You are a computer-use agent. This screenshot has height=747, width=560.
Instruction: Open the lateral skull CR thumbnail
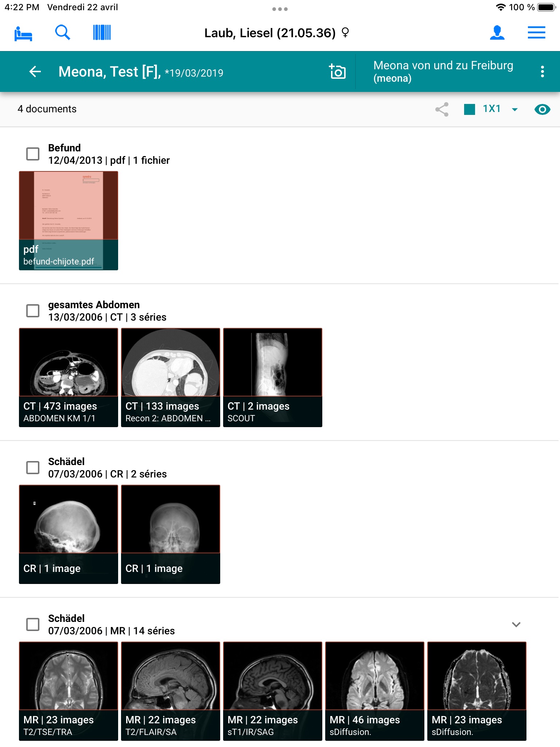click(x=69, y=534)
